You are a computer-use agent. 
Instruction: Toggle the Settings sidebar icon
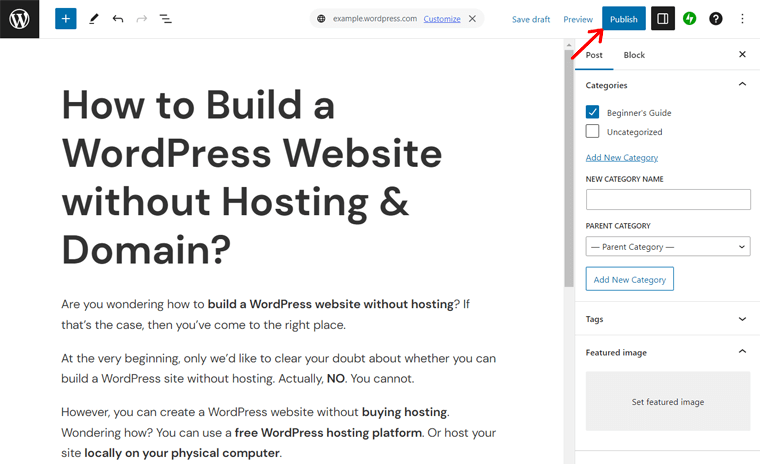pyautogui.click(x=663, y=19)
